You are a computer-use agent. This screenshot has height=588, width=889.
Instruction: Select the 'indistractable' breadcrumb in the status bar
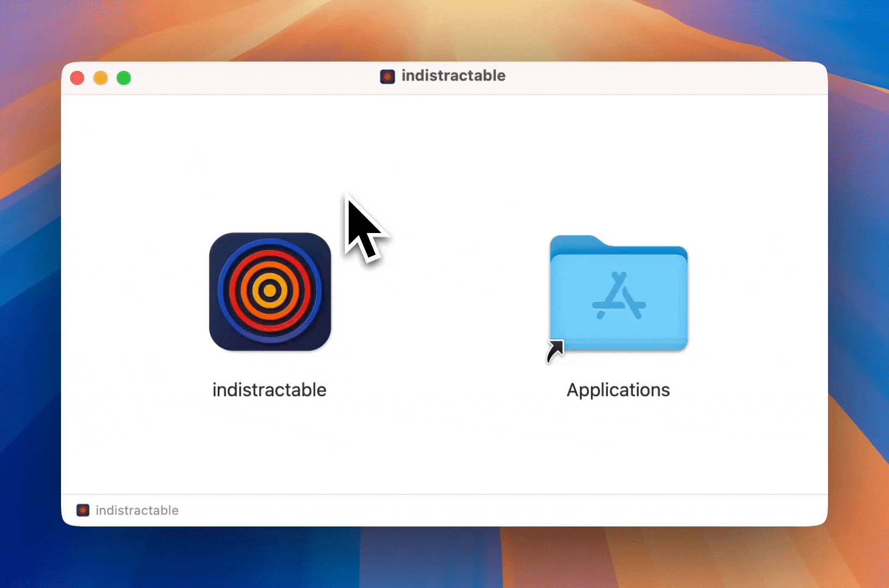[x=137, y=510]
